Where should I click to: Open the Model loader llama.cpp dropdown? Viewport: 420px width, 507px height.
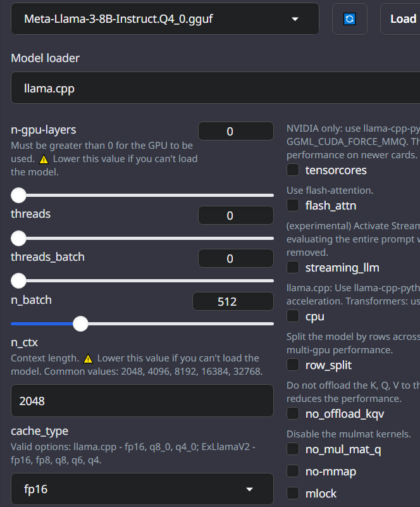pos(216,88)
